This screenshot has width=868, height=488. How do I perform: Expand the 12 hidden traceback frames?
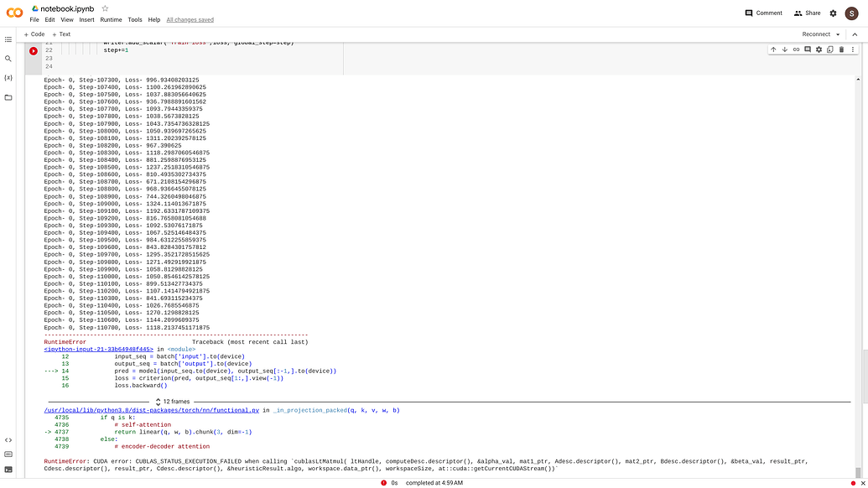click(x=173, y=402)
